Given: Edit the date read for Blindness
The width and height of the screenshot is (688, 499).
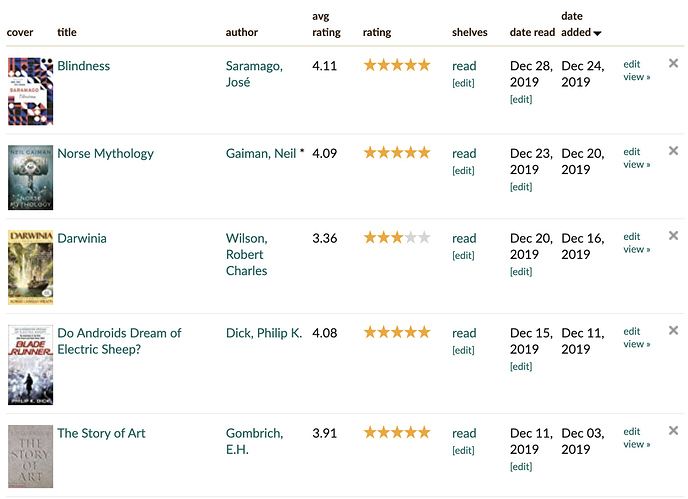Looking at the screenshot, I should click(520, 99).
